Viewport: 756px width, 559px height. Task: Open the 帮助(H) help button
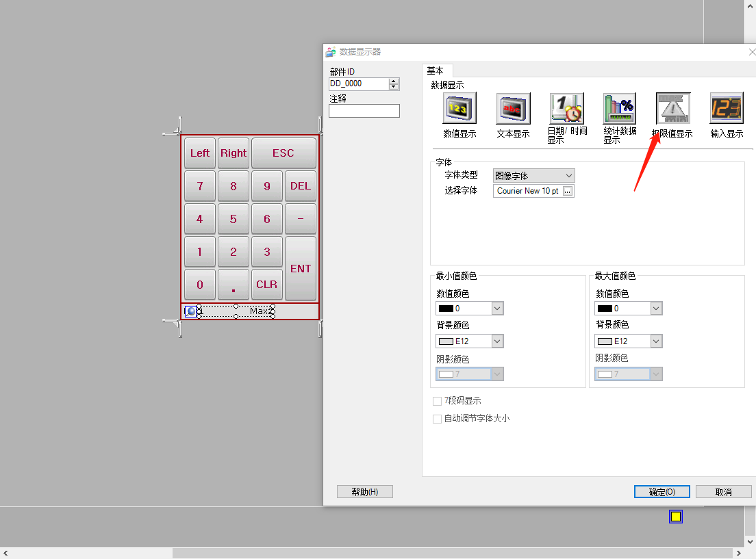364,492
